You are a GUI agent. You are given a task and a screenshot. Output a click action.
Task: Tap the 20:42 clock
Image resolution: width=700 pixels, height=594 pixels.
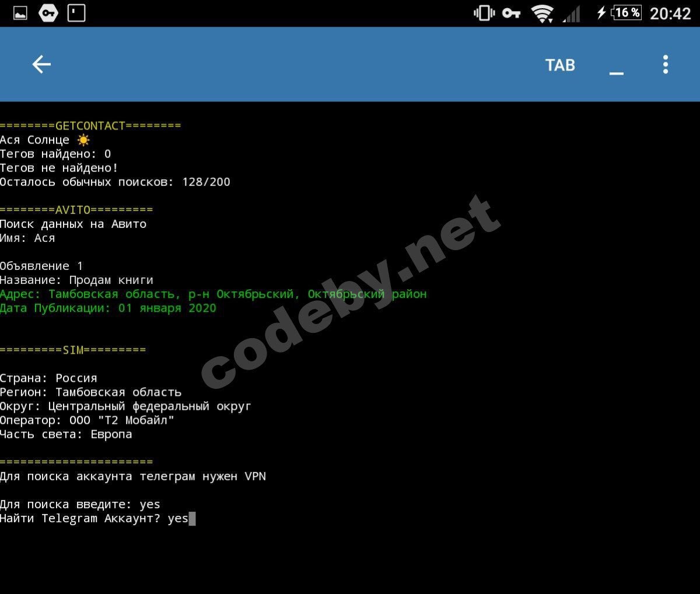click(670, 13)
